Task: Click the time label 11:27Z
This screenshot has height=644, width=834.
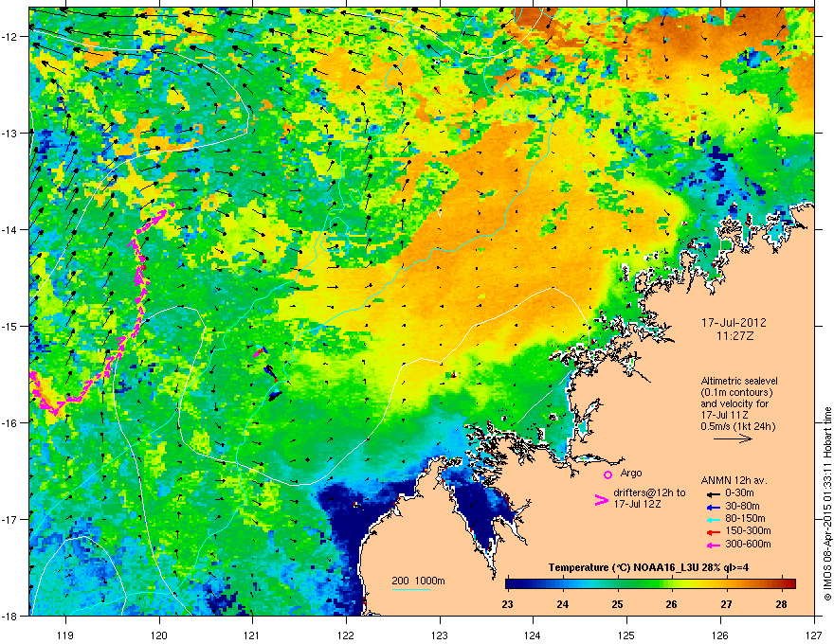Action: click(x=734, y=336)
